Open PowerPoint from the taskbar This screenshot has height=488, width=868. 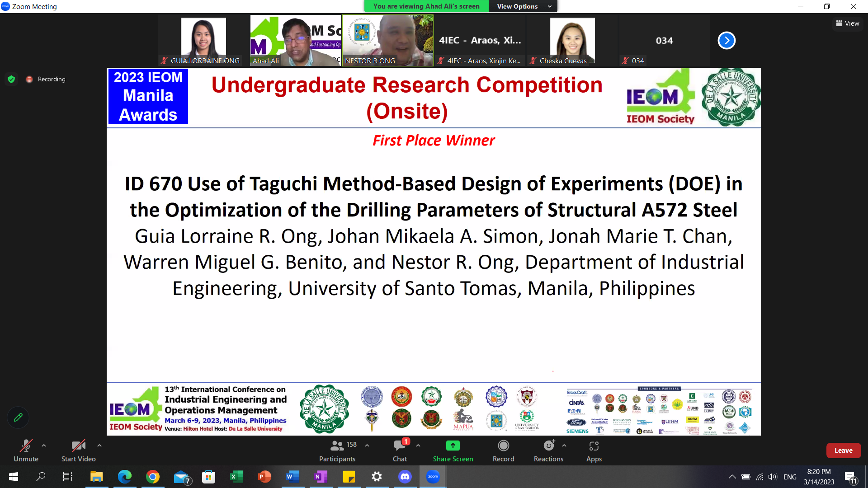click(264, 477)
